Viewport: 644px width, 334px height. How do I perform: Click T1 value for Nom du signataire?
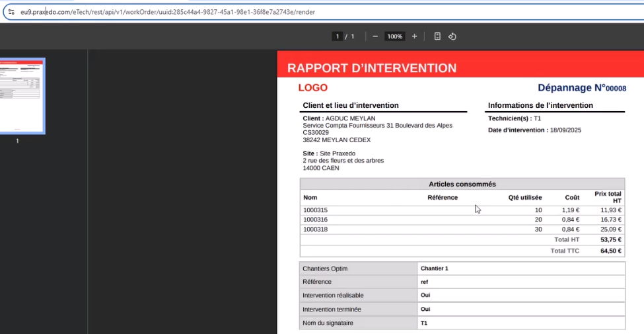click(424, 323)
